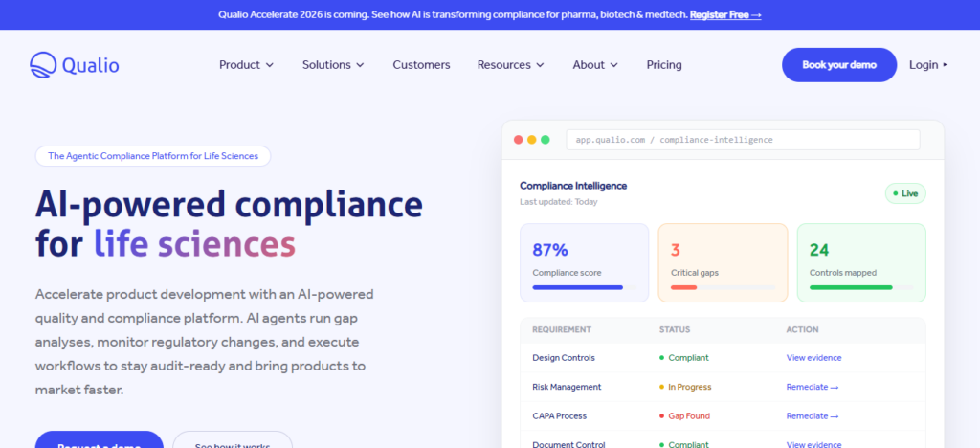Open the Product menu label
The width and height of the screenshot is (980, 448).
click(x=239, y=65)
